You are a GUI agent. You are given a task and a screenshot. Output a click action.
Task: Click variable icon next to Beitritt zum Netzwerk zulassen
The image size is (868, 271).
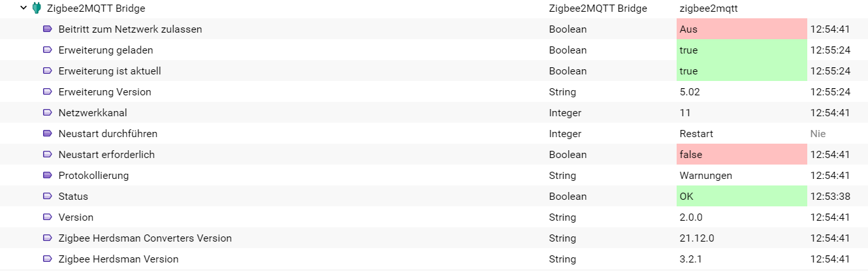pos(47,29)
